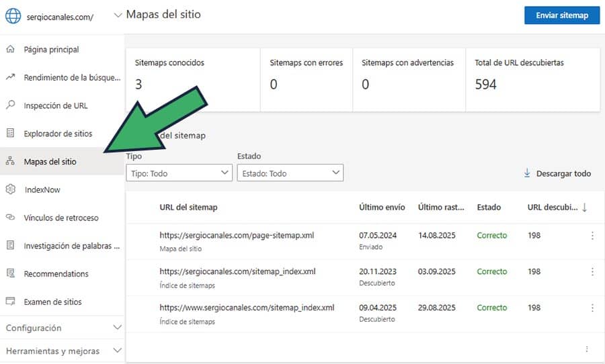Click the Enviar sitemap button

pyautogui.click(x=562, y=15)
